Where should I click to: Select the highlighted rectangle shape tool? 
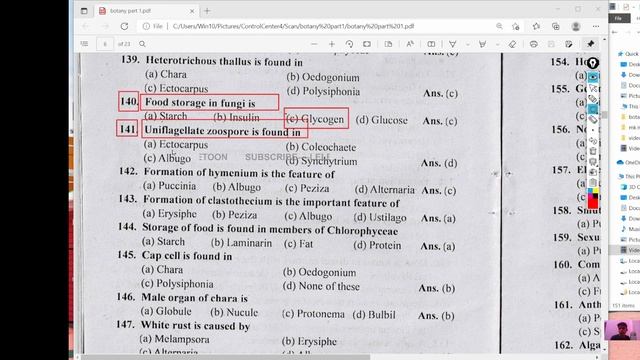point(593,109)
